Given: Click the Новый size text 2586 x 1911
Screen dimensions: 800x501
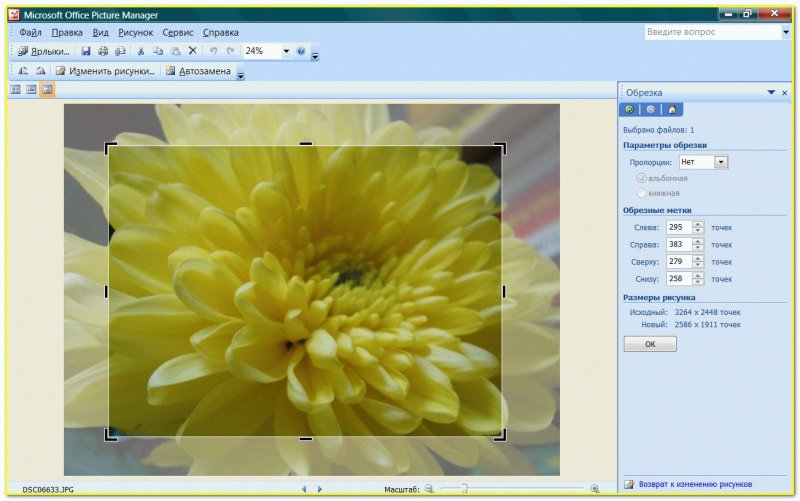Looking at the screenshot, I should click(707, 324).
